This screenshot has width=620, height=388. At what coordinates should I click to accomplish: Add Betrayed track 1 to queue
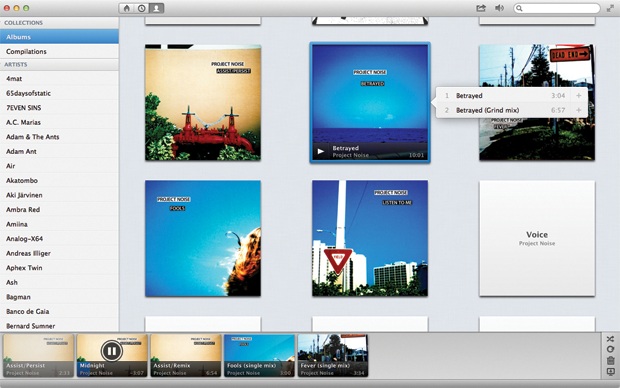[x=578, y=95]
